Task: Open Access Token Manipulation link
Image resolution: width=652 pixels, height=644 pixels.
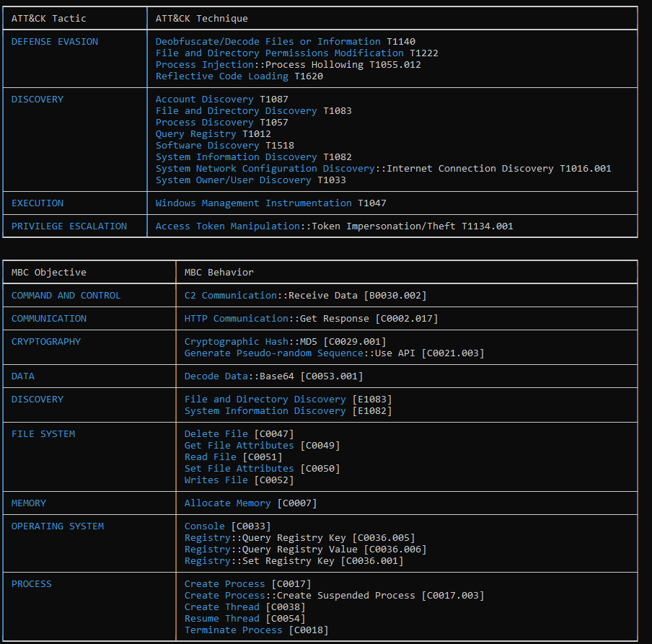Action: point(227,226)
